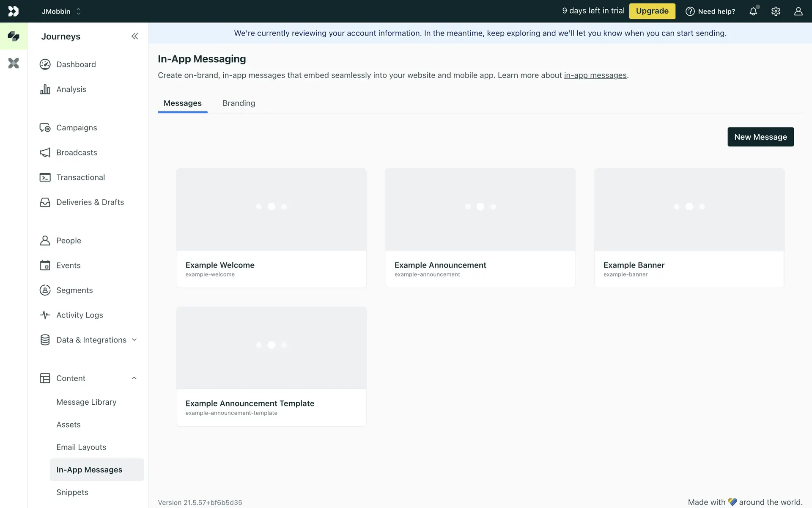This screenshot has height=508, width=812.
Task: Click the Broadcasts megaphone icon
Action: (45, 152)
